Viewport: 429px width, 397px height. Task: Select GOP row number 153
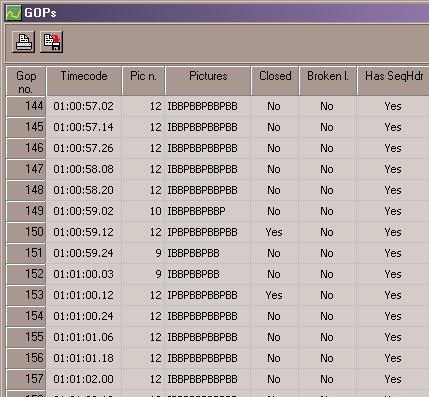26,295
